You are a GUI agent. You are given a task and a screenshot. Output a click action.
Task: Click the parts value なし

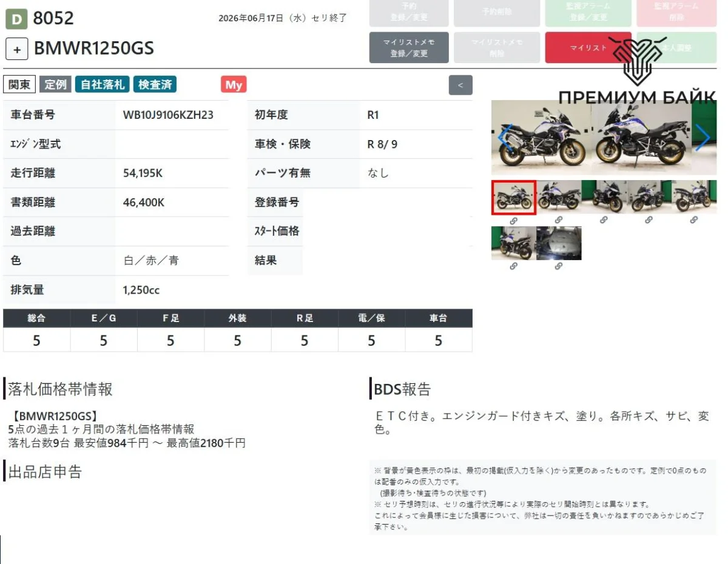click(x=378, y=173)
